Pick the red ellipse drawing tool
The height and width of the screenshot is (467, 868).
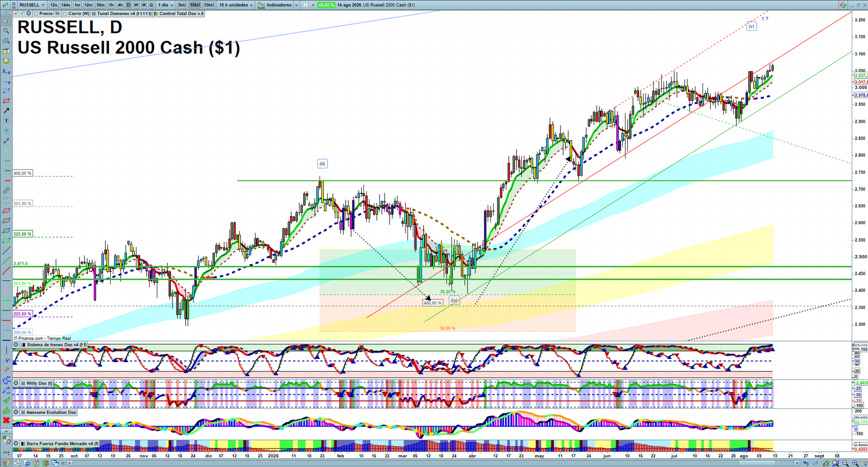coord(6,211)
